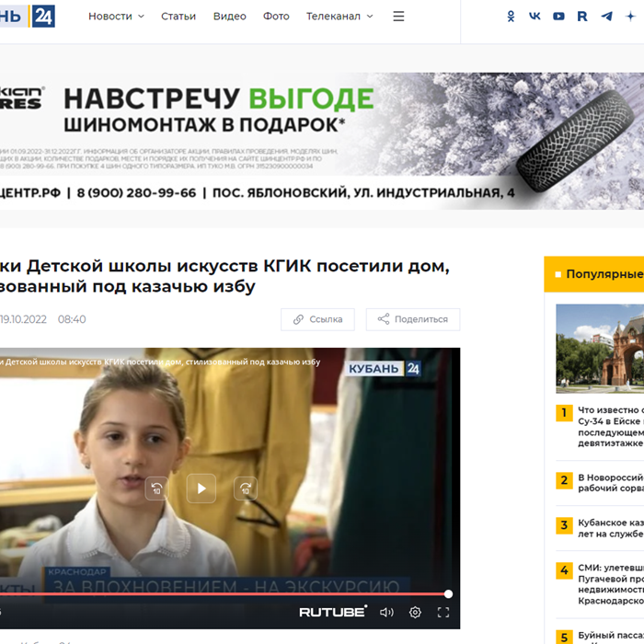Copy article link with Ссылка button
The width and height of the screenshot is (644, 644).
click(x=317, y=319)
